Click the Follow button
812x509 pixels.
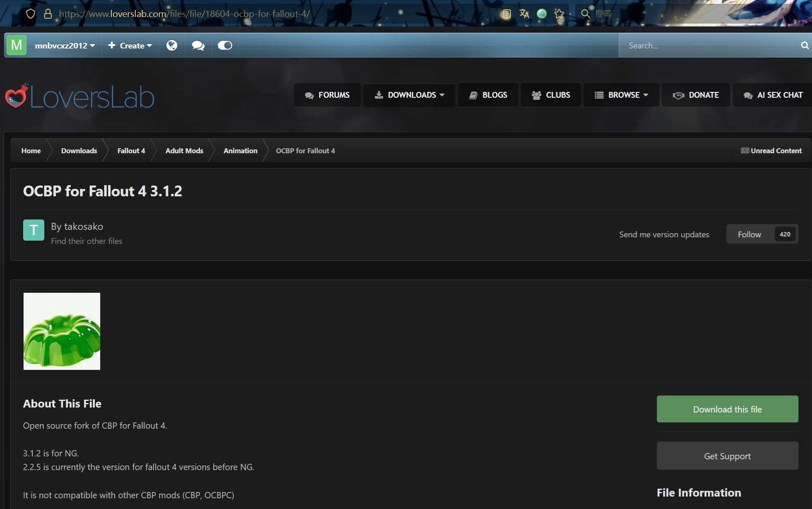click(x=750, y=234)
